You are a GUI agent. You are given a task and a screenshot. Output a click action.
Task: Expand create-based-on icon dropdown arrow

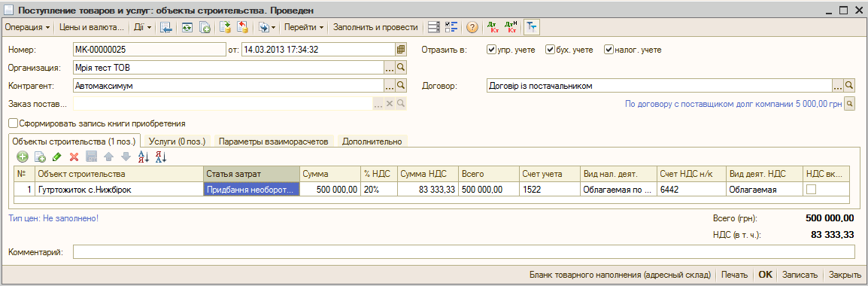click(x=274, y=26)
